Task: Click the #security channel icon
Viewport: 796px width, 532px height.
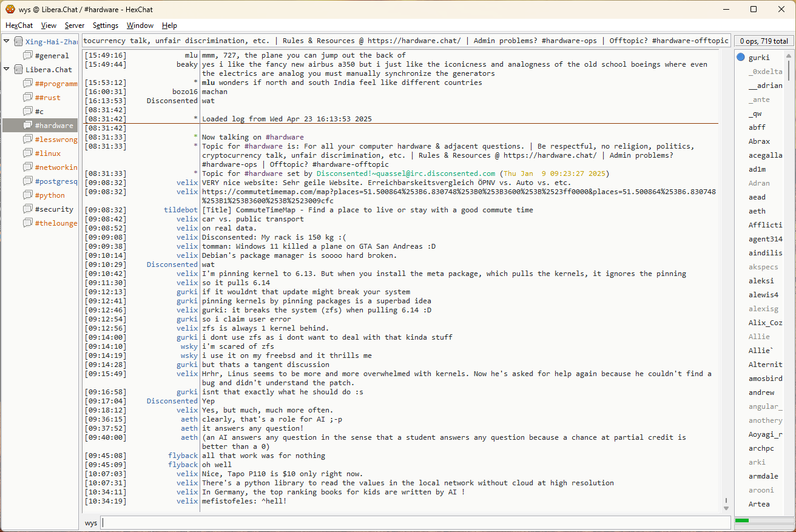Action: 28,209
